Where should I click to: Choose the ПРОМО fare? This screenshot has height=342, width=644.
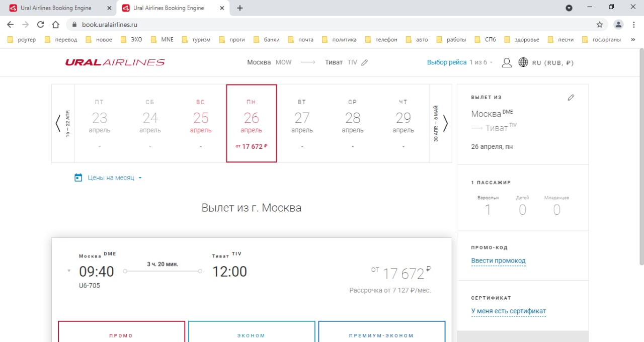(121, 332)
